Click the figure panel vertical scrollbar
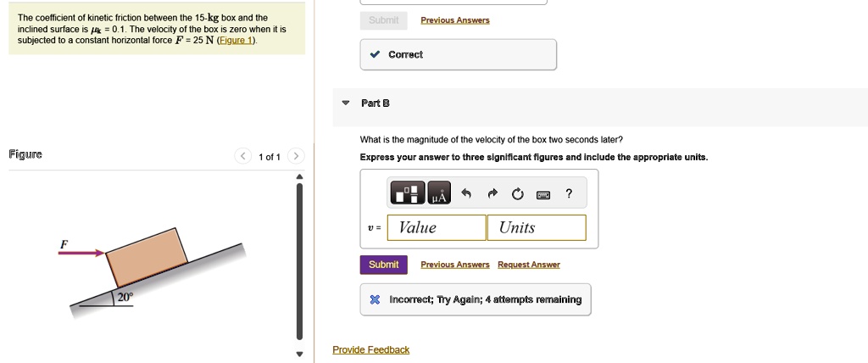 pyautogui.click(x=299, y=261)
